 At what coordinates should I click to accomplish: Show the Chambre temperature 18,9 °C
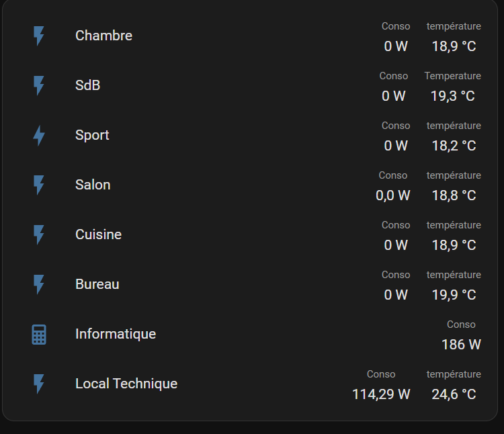[x=454, y=46]
